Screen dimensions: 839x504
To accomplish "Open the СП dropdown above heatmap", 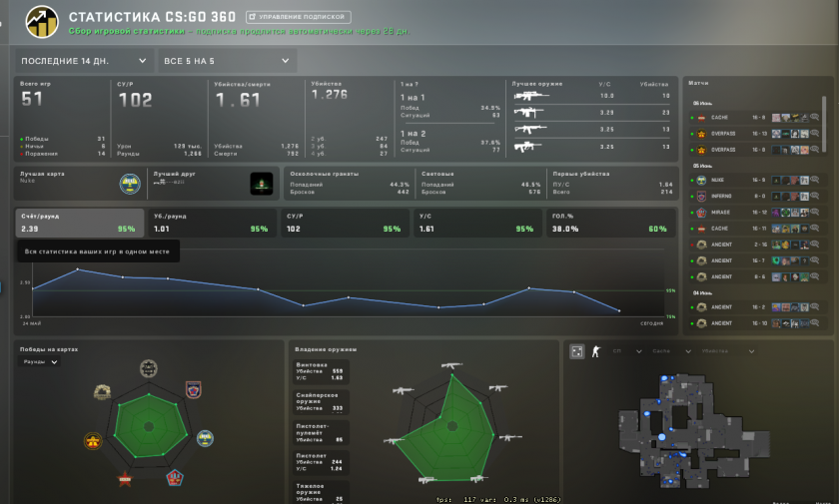I will click(626, 351).
